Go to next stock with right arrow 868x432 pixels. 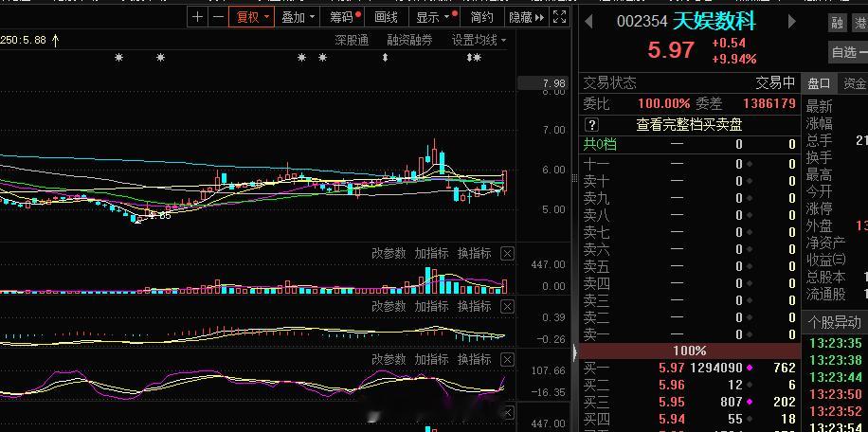pos(792,22)
